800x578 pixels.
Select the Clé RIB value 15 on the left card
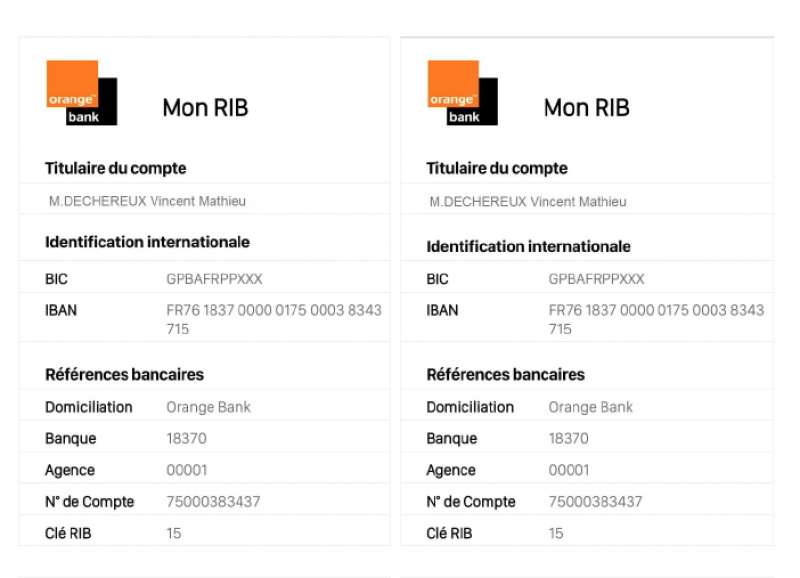(x=174, y=534)
